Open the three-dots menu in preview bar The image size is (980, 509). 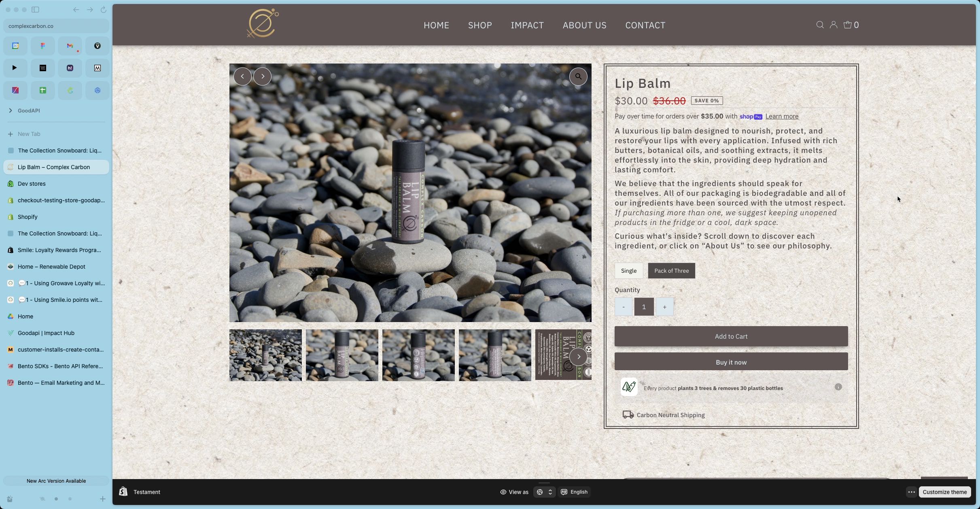[x=911, y=492]
